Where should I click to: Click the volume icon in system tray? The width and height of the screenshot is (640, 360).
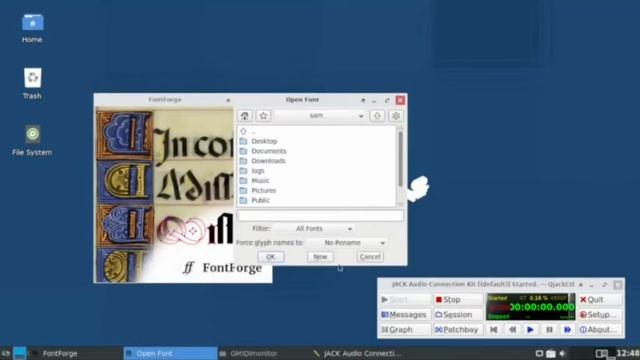coord(563,353)
